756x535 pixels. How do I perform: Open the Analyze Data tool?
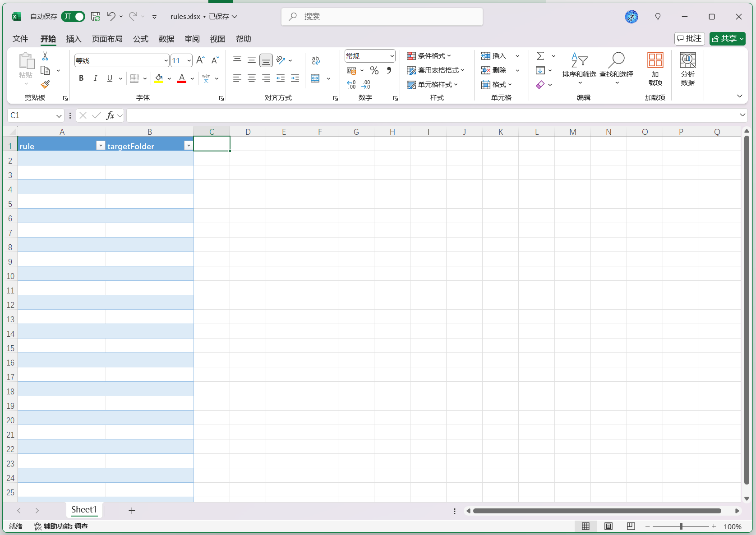tap(687, 69)
